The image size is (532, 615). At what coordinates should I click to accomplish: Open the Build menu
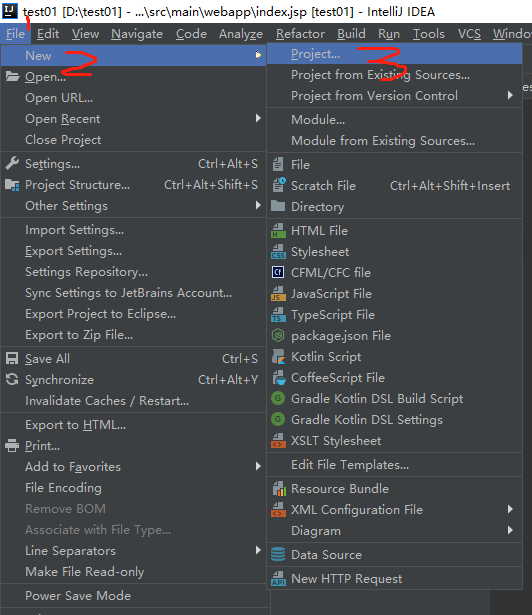click(x=351, y=34)
